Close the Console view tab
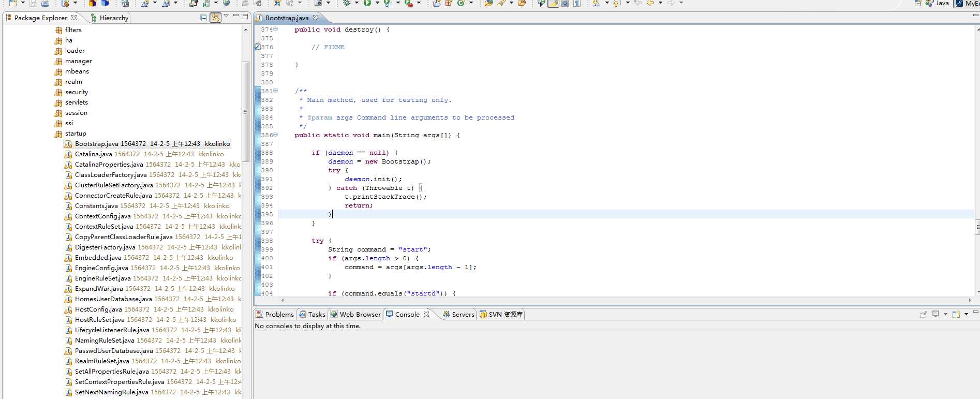The height and width of the screenshot is (399, 980). tap(426, 314)
